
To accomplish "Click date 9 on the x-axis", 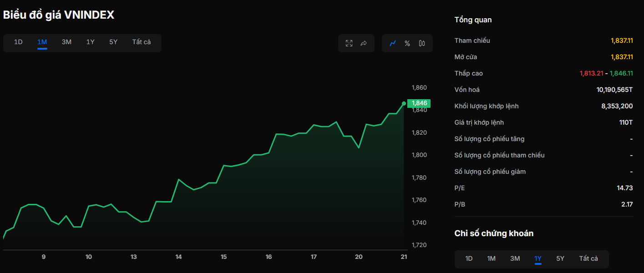I will [44, 257].
